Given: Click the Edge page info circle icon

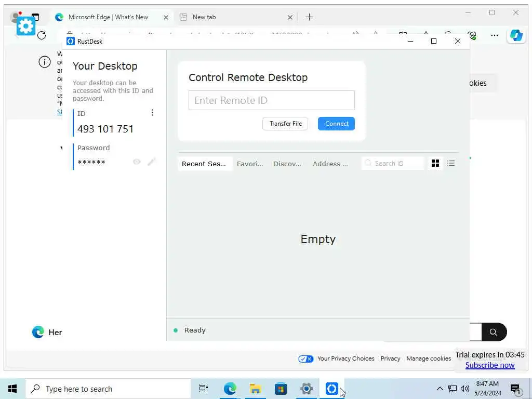Looking at the screenshot, I should click(x=45, y=62).
